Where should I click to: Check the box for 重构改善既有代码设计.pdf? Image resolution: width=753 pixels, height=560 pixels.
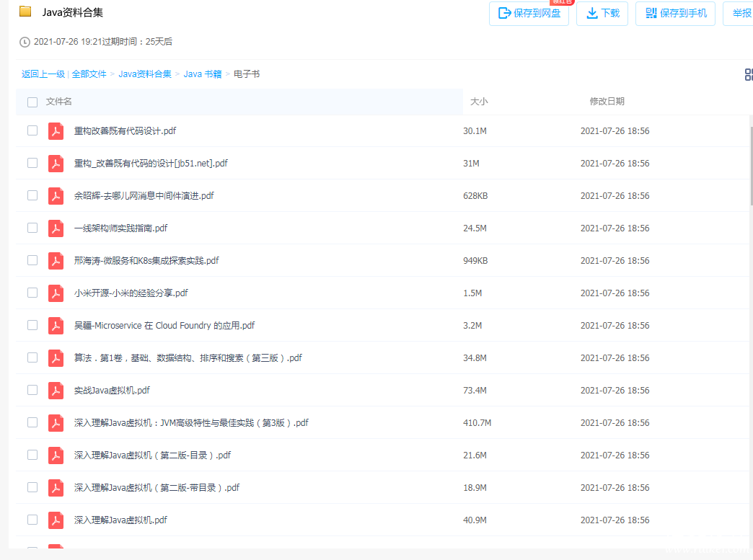[32, 130]
